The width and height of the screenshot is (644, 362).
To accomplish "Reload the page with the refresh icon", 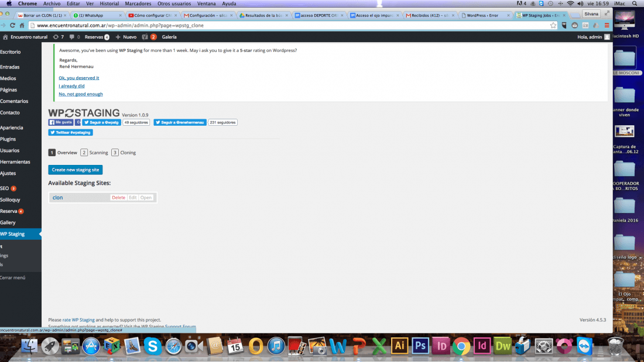I will coord(13,26).
